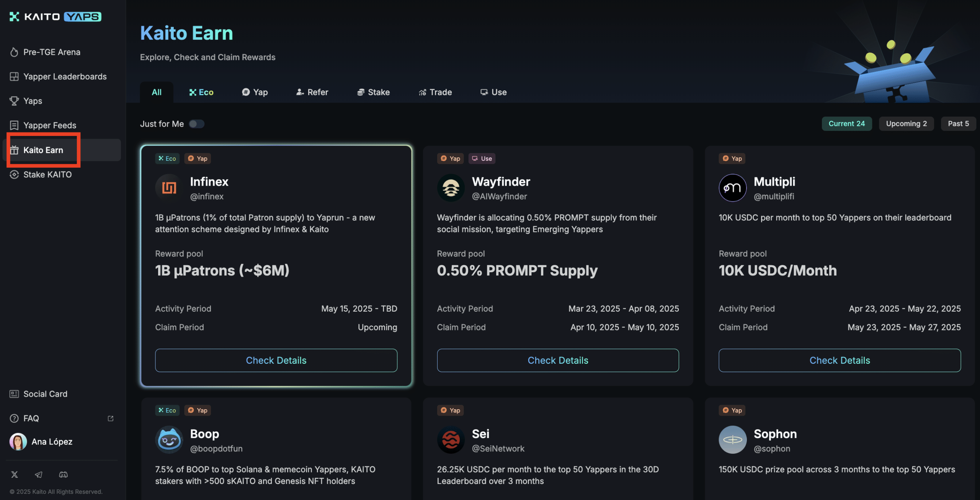The height and width of the screenshot is (500, 980).
Task: Open Yaps from the sidebar
Action: point(32,101)
